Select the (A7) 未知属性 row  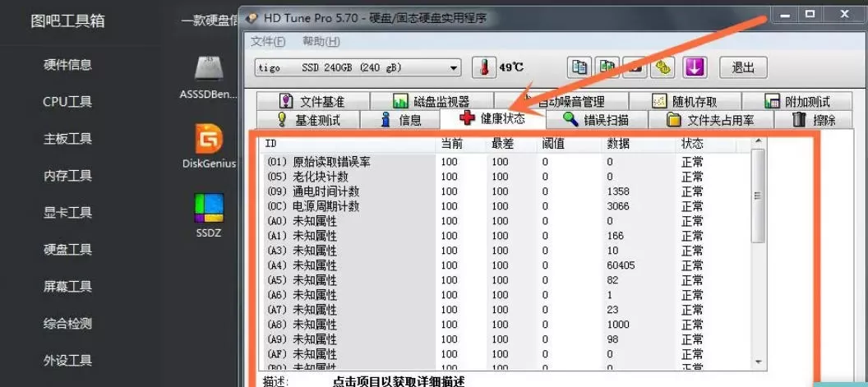point(506,310)
